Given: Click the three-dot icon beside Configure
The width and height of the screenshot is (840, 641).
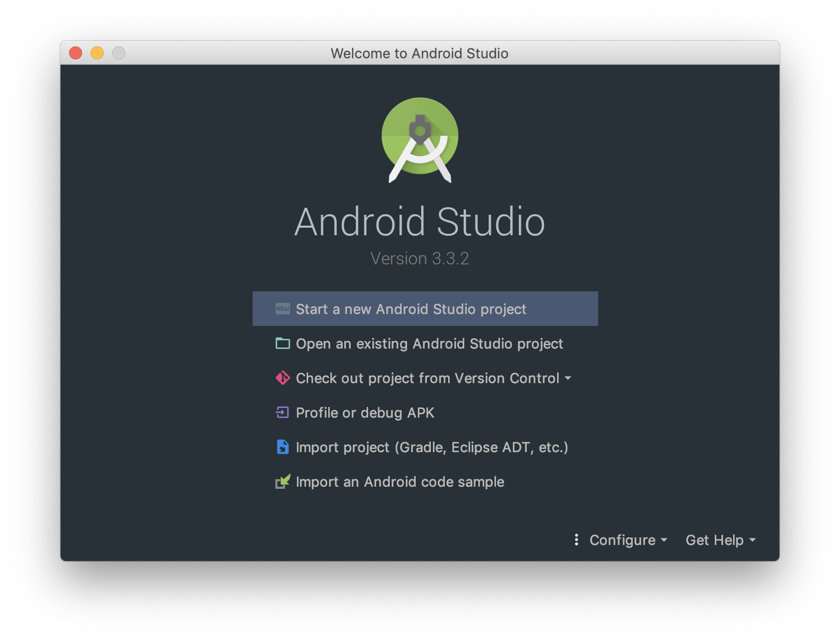Looking at the screenshot, I should tap(577, 540).
